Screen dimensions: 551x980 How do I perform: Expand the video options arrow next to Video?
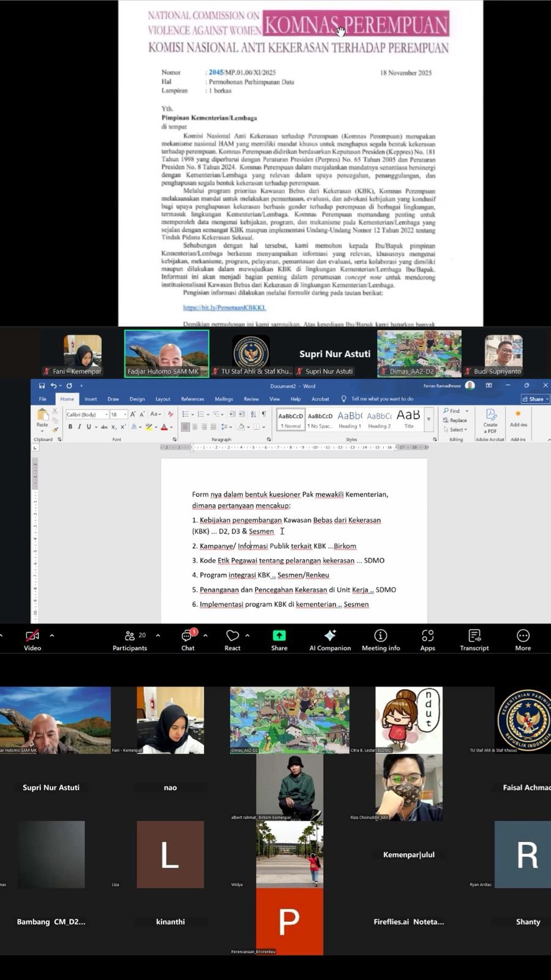coord(52,636)
